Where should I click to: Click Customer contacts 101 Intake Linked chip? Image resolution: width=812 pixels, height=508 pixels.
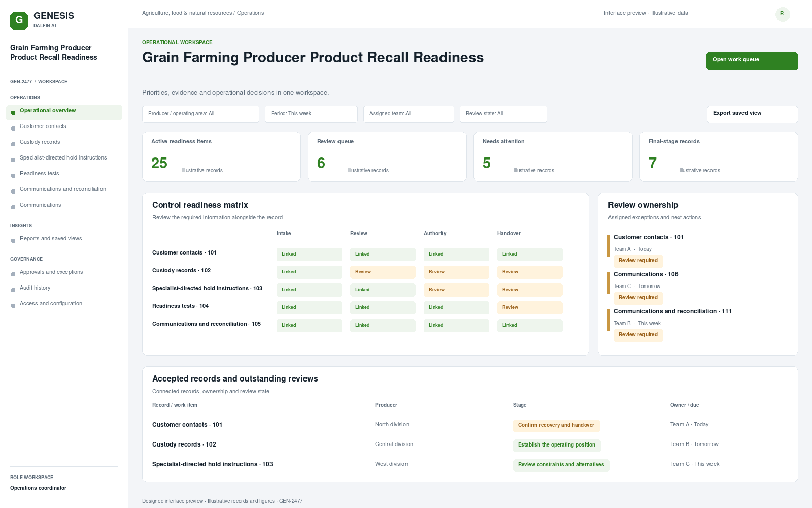coord(309,255)
